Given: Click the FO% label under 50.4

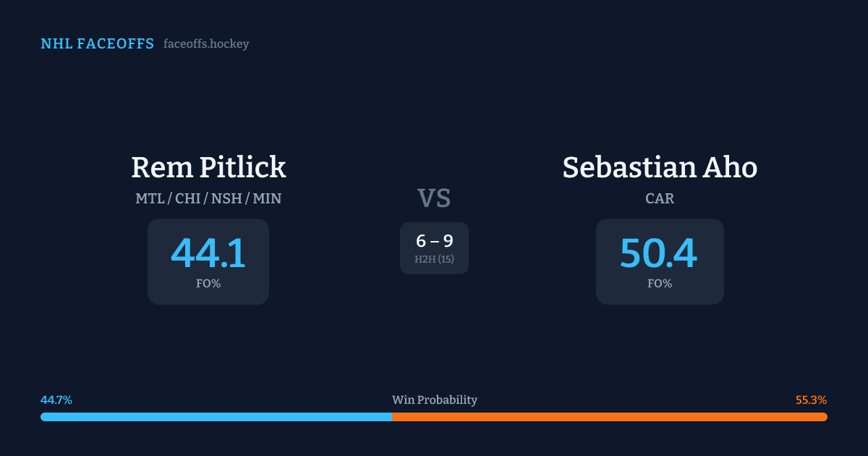Looking at the screenshot, I should click(660, 284).
